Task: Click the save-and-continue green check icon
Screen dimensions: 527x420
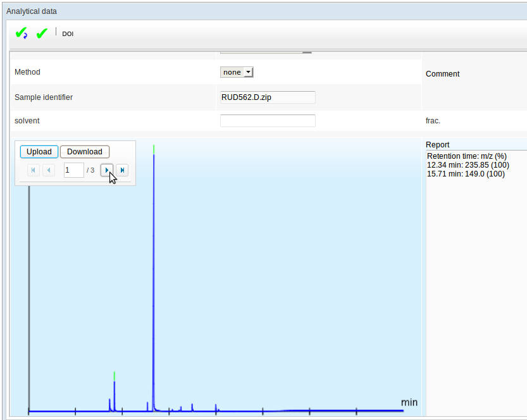Action: [21, 34]
